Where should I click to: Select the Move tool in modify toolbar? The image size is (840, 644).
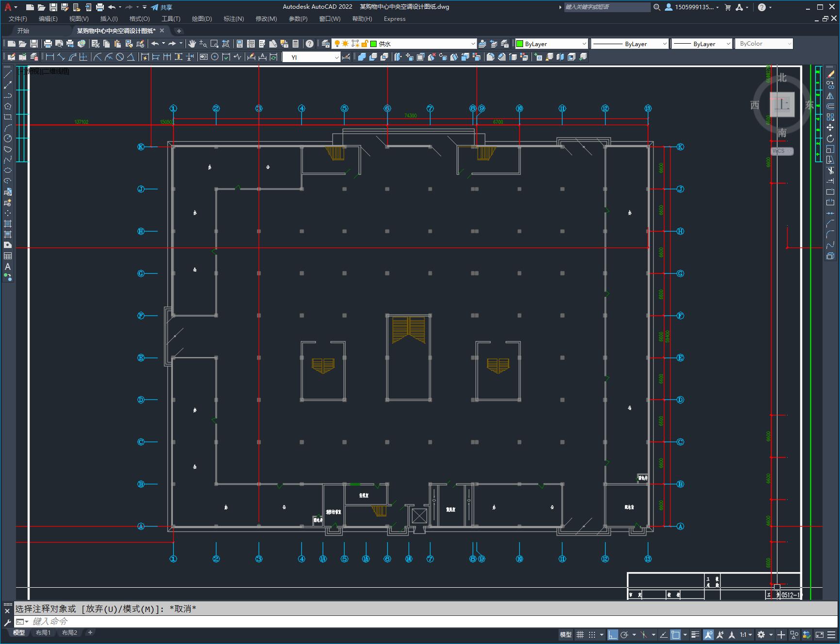point(830,128)
